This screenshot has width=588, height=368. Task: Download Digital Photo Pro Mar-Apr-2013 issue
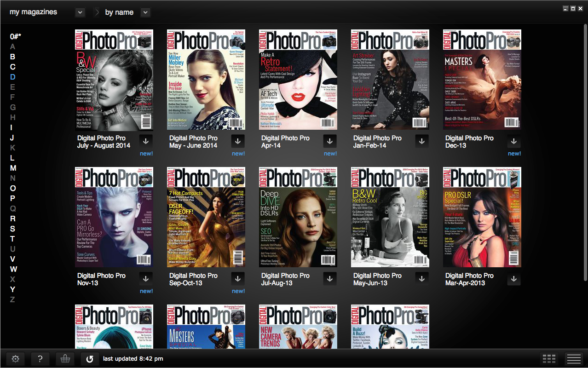point(514,279)
